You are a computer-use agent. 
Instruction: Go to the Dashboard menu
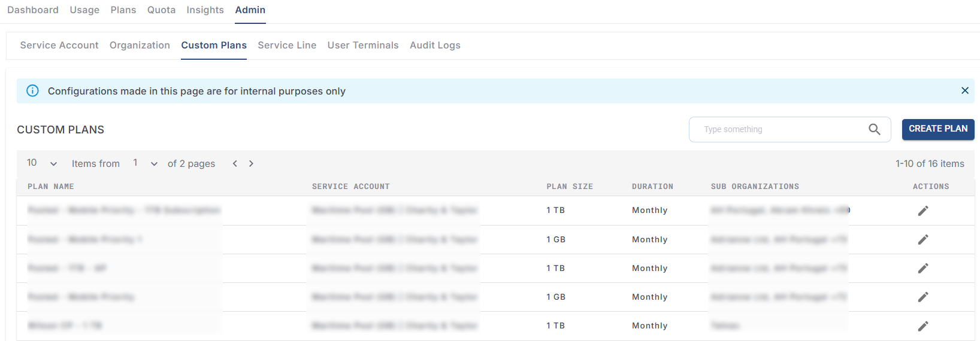click(33, 10)
